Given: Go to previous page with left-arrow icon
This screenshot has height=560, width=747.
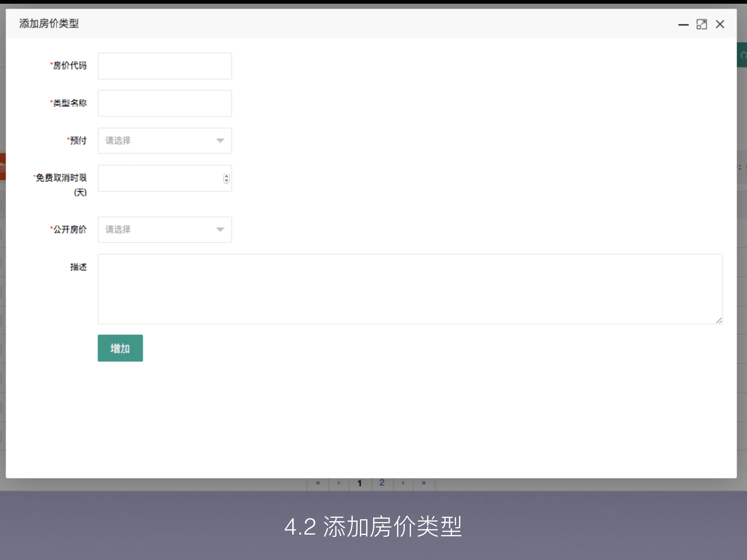Looking at the screenshot, I should click(339, 483).
